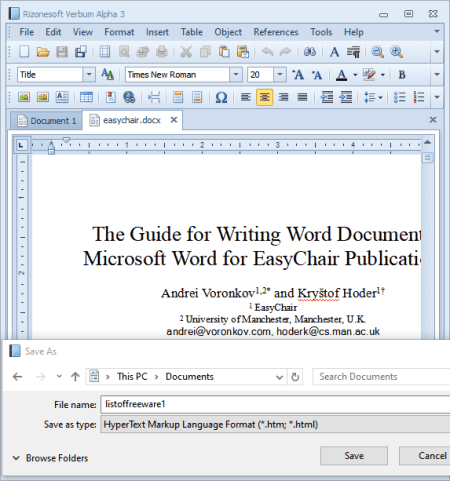Image resolution: width=450 pixels, height=481 pixels.
Task: Click the page footer icon
Action: click(x=197, y=97)
